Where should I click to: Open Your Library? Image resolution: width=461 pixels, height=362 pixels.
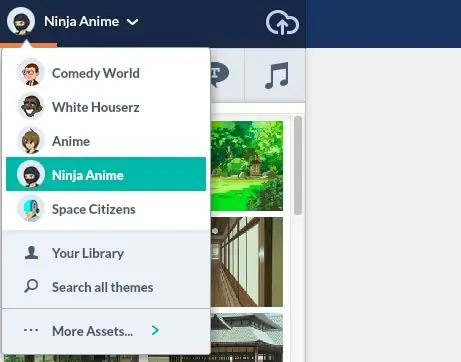(x=106, y=253)
